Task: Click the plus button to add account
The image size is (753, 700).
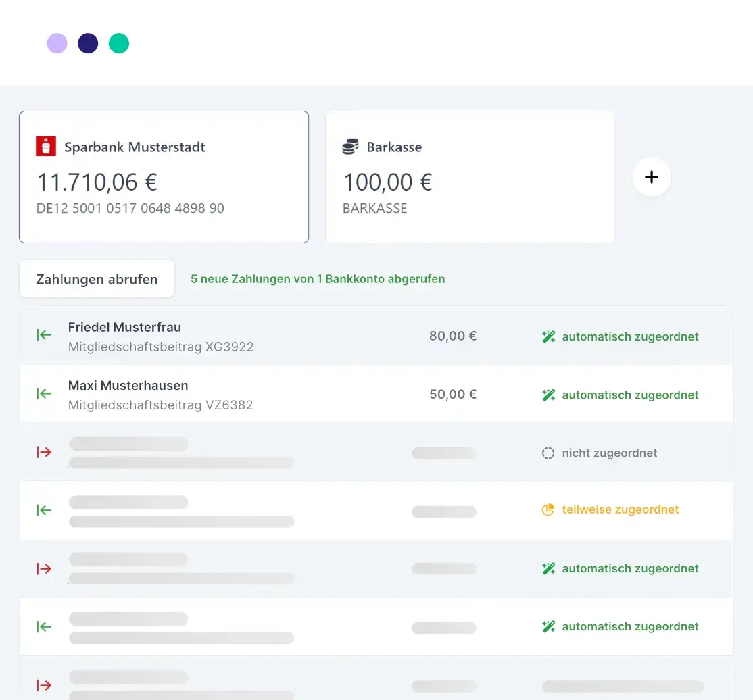Action: pyautogui.click(x=652, y=177)
